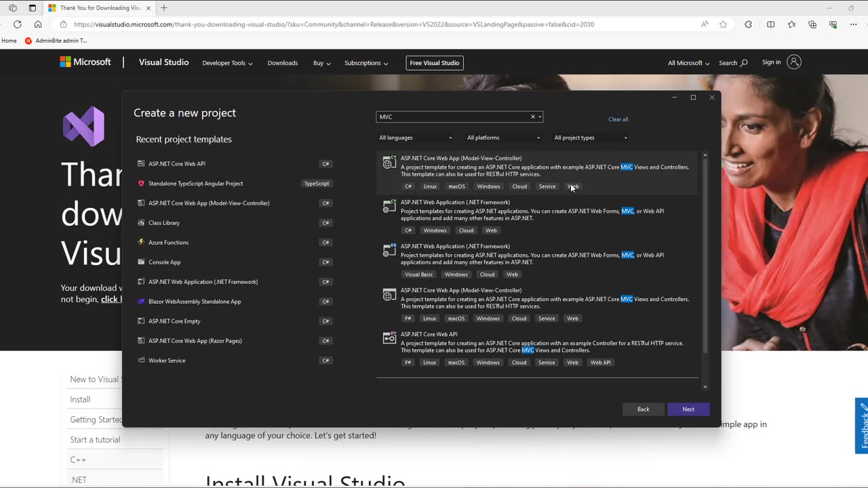This screenshot has width=868, height=488.
Task: Click the Free Visual Studio button
Action: tap(435, 63)
